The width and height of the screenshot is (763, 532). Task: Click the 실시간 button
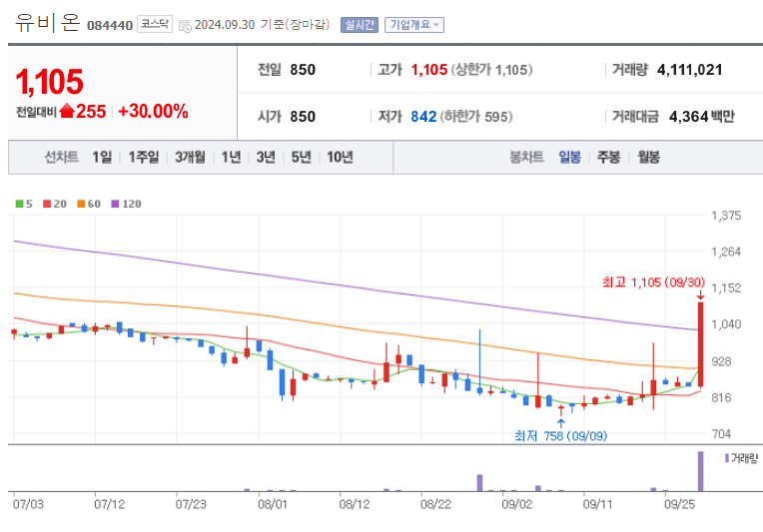pyautogui.click(x=360, y=25)
